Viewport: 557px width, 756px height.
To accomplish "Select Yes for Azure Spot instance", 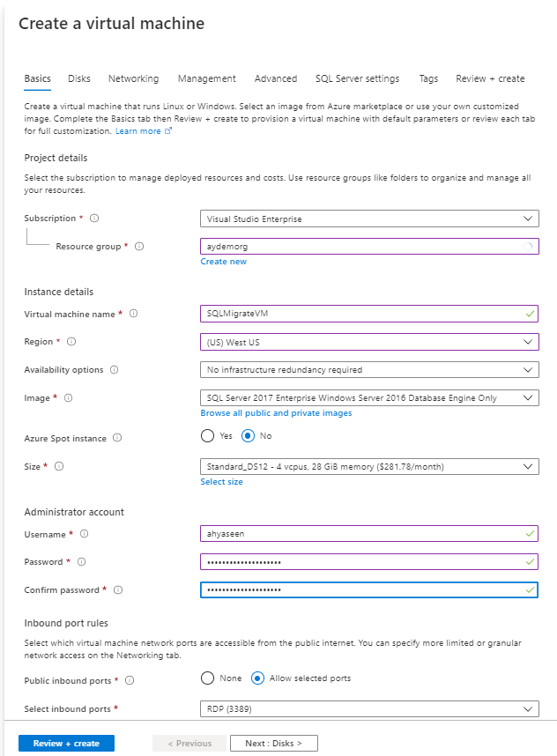I will pos(208,435).
